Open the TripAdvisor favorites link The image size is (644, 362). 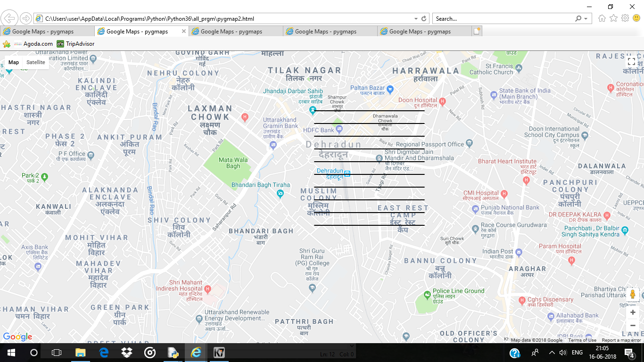click(76, 44)
